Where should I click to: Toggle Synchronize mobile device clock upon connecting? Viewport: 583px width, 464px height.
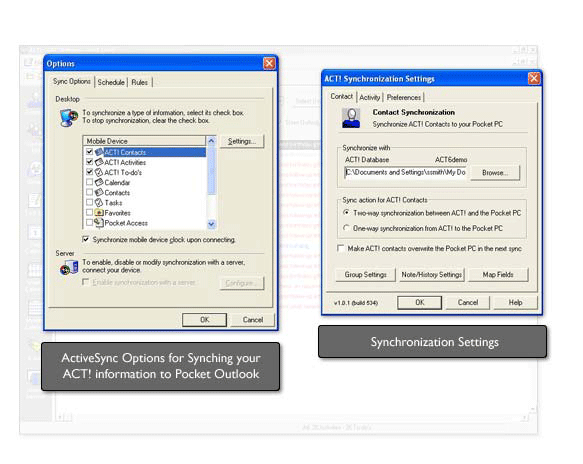pyautogui.click(x=86, y=239)
